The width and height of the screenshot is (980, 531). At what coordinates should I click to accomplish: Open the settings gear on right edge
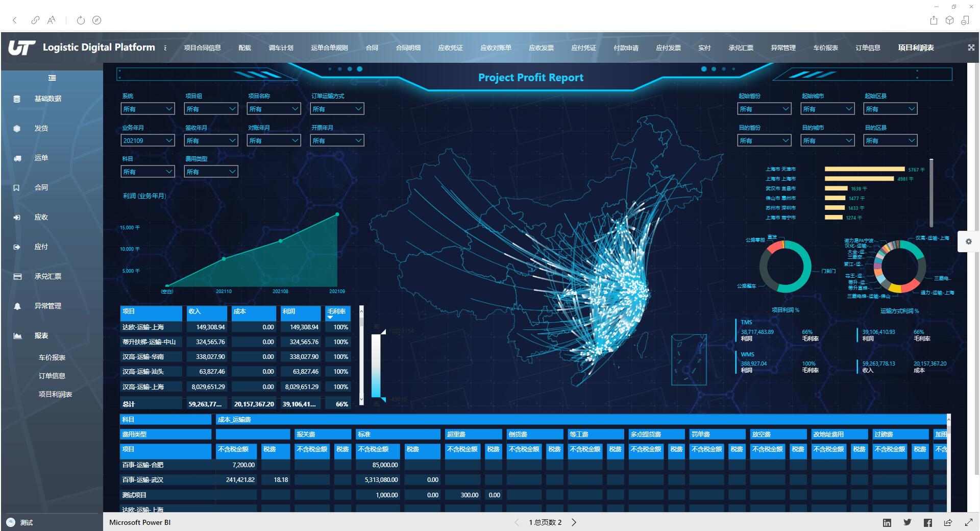tap(968, 242)
